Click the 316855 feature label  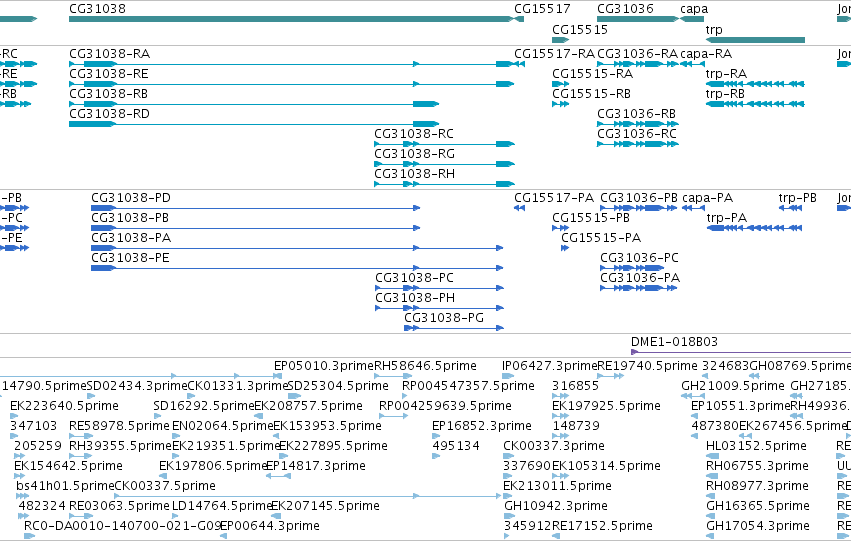pos(575,386)
